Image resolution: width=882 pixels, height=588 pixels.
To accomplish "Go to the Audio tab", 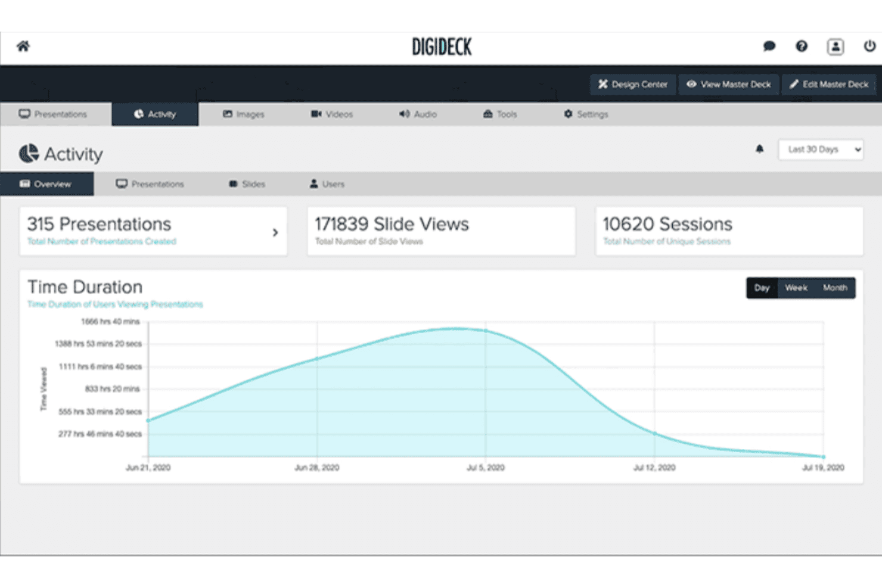I will (x=418, y=114).
